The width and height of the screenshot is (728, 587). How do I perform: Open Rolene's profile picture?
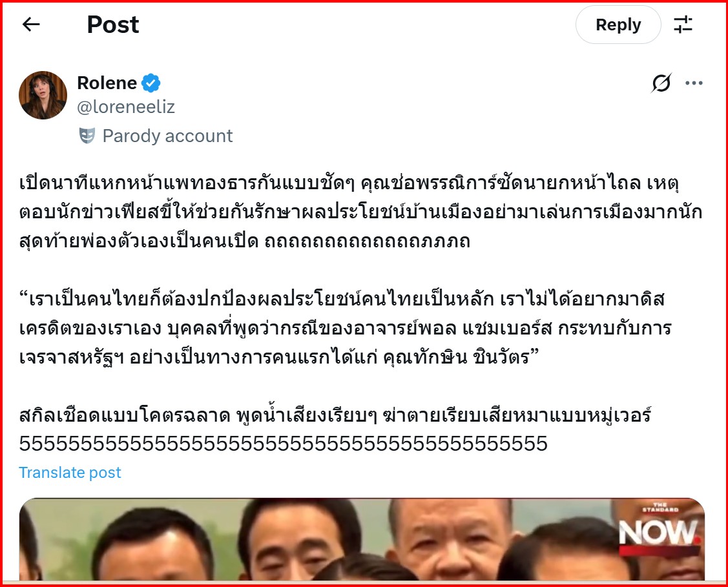[43, 95]
